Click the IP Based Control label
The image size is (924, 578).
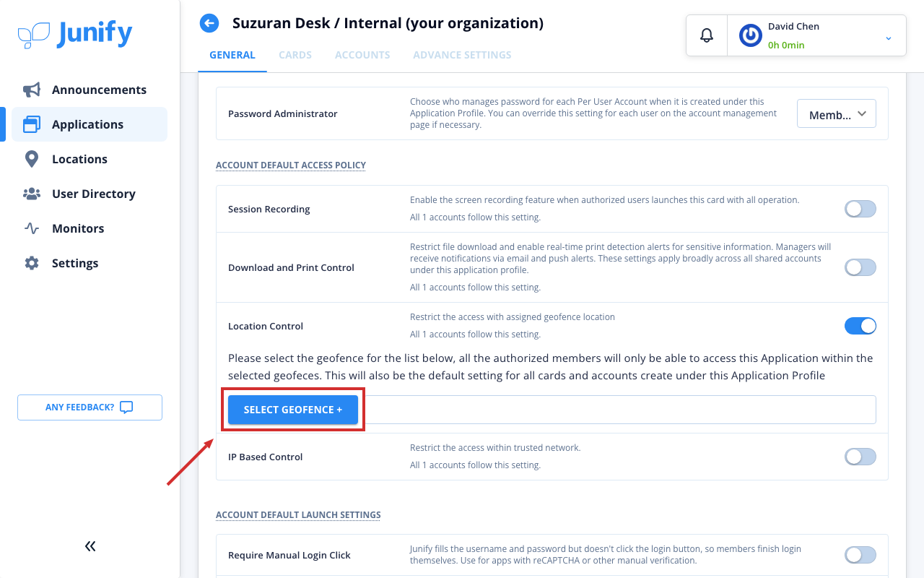point(266,457)
